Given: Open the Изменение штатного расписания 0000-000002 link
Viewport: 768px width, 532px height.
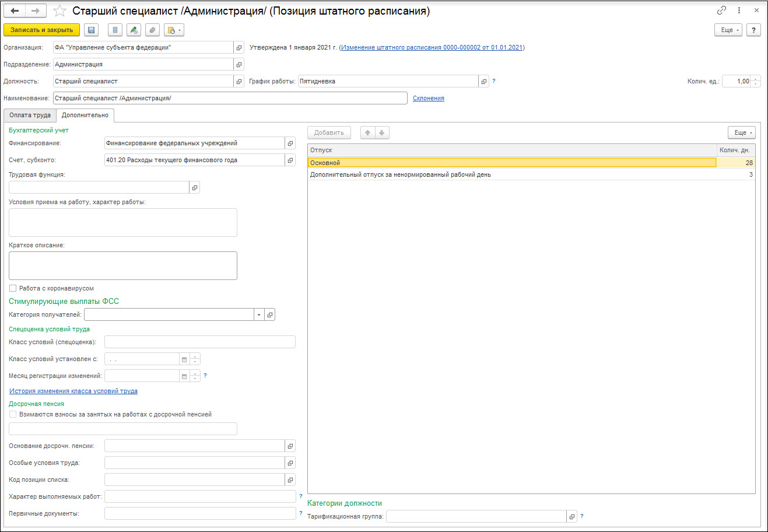Looking at the screenshot, I should (432, 47).
